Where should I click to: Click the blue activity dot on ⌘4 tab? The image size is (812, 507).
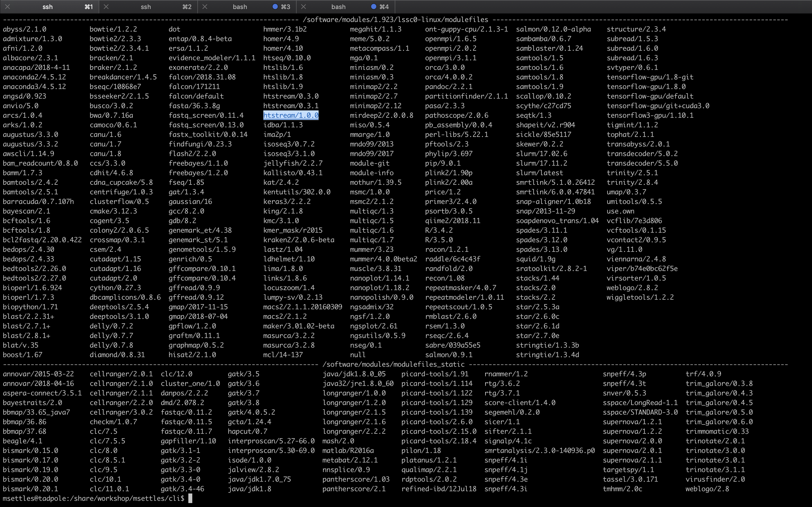click(374, 7)
